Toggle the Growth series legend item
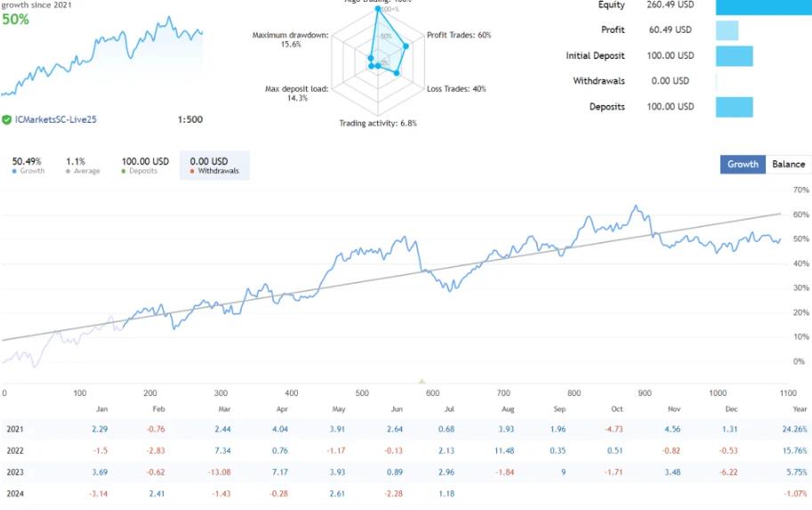The image size is (812, 510). tap(28, 166)
